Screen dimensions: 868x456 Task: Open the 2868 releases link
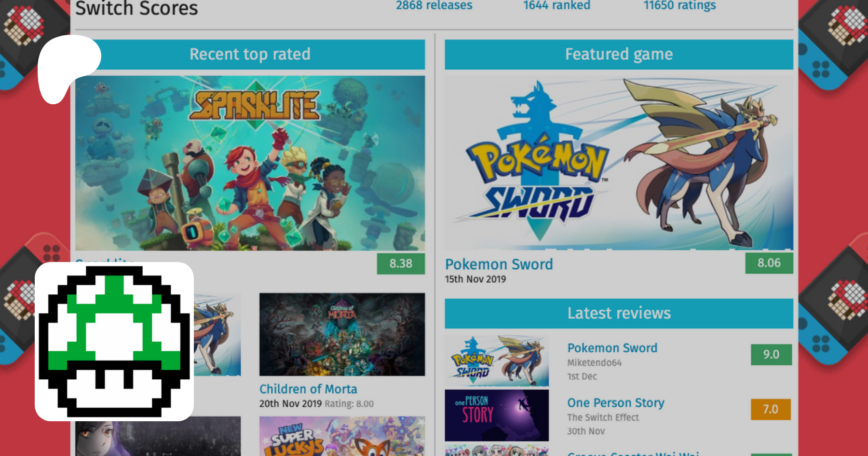coord(434,6)
